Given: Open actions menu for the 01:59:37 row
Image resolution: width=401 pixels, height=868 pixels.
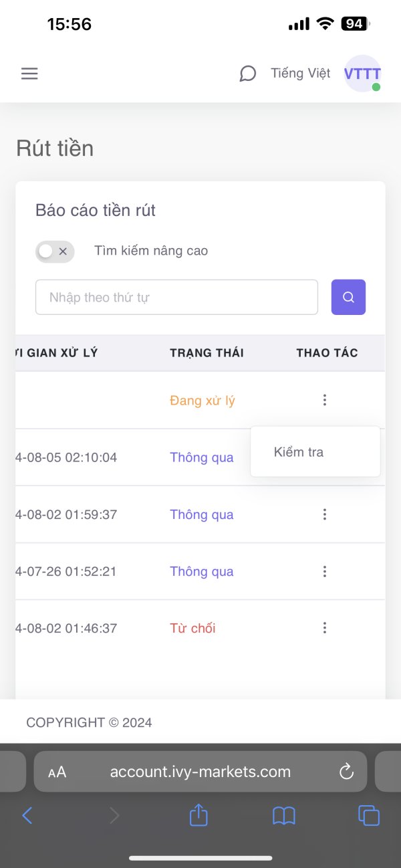Looking at the screenshot, I should (325, 514).
